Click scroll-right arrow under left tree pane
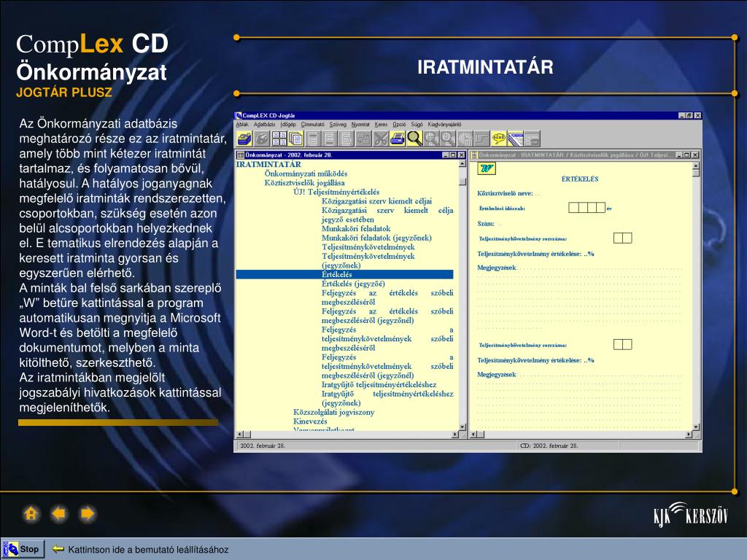This screenshot has height=560, width=747. [x=455, y=435]
